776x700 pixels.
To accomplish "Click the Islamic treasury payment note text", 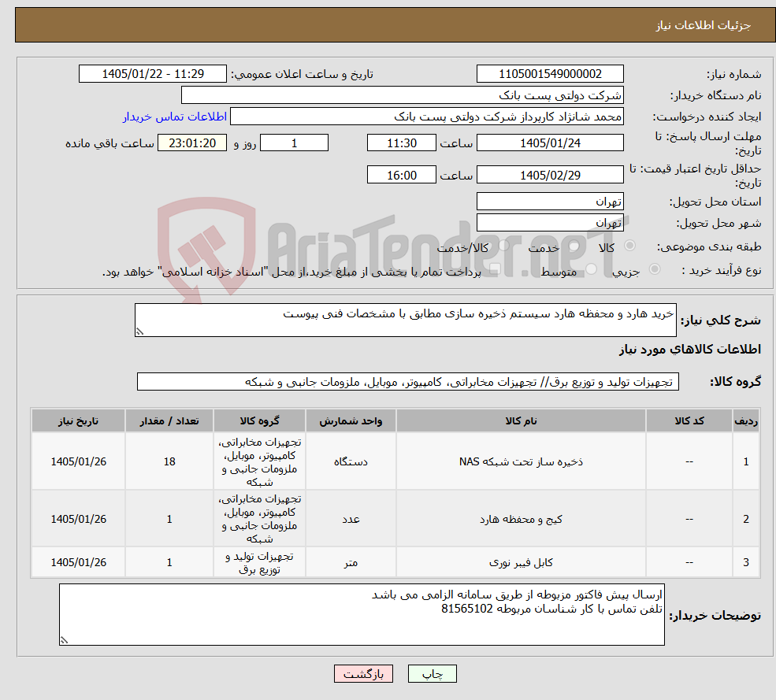I will [291, 272].
